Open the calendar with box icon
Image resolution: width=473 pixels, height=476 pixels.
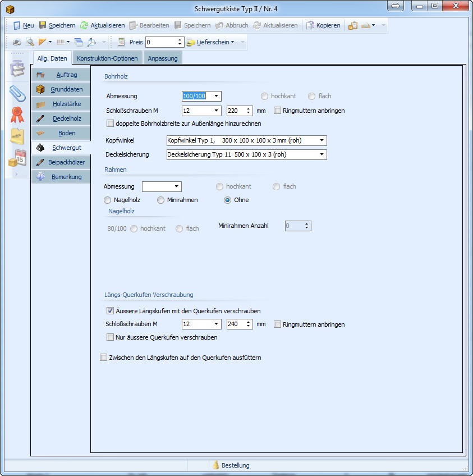pos(17,158)
